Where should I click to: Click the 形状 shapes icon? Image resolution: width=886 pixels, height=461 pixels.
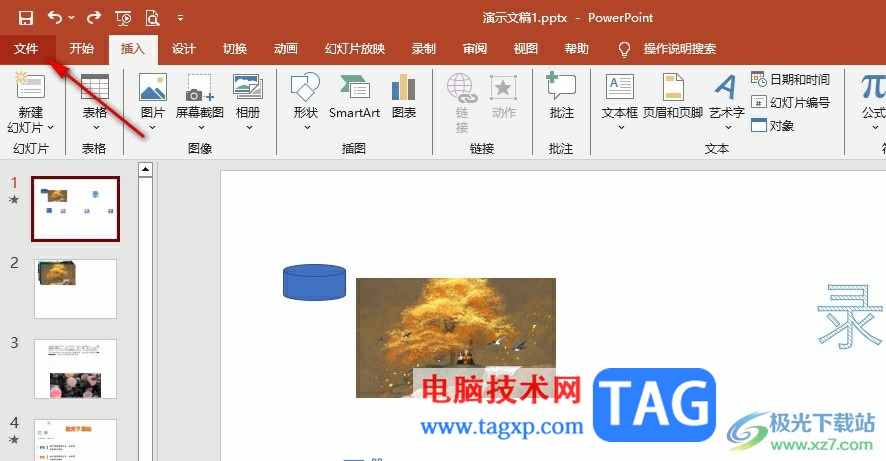coord(305,86)
